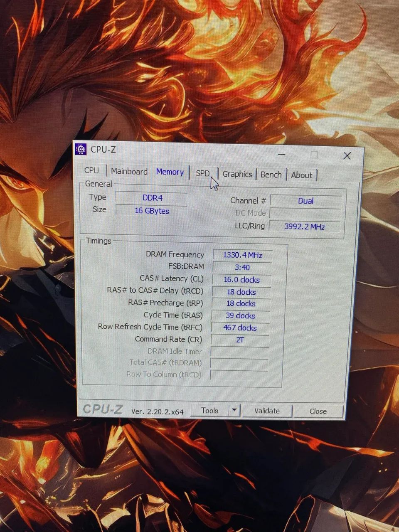This screenshot has height=532, width=399.
Task: Click the Tools button
Action: 209,411
